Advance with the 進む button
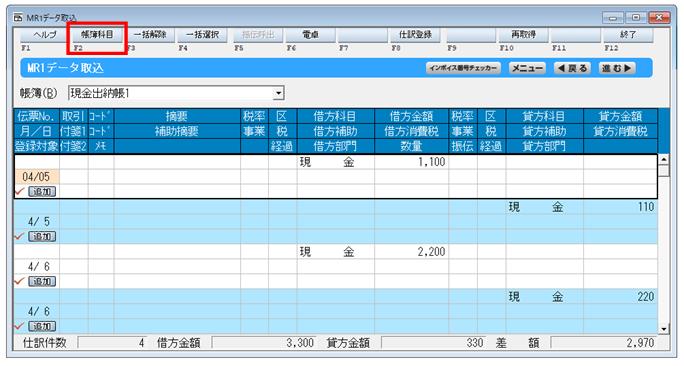 [617, 68]
